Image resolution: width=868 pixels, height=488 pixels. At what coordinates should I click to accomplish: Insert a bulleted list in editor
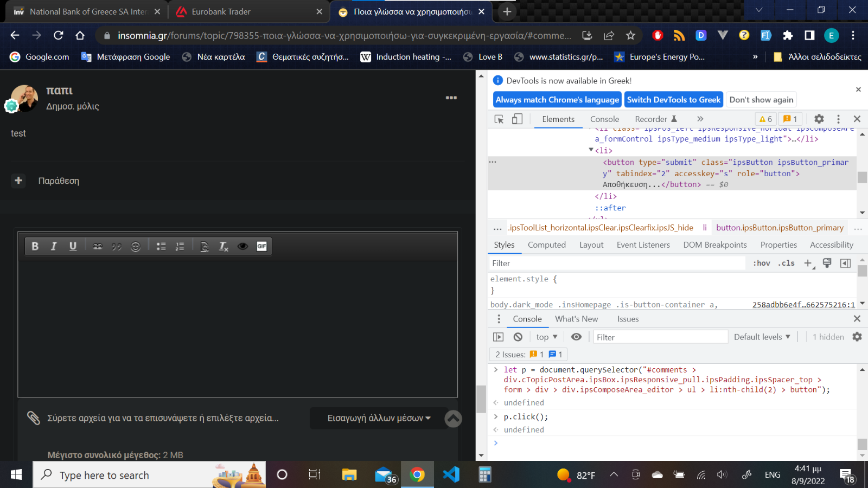[x=161, y=246]
